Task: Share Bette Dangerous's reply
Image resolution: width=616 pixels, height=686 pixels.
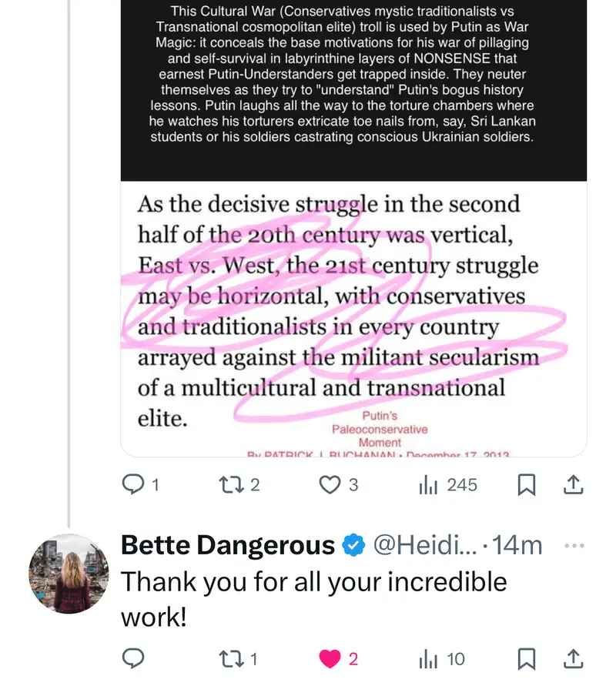Action: 574,659
